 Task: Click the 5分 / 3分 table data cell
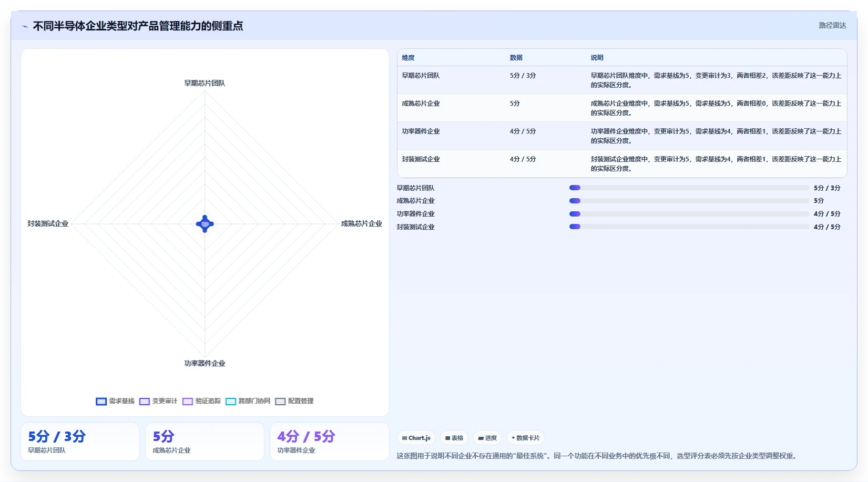point(523,76)
